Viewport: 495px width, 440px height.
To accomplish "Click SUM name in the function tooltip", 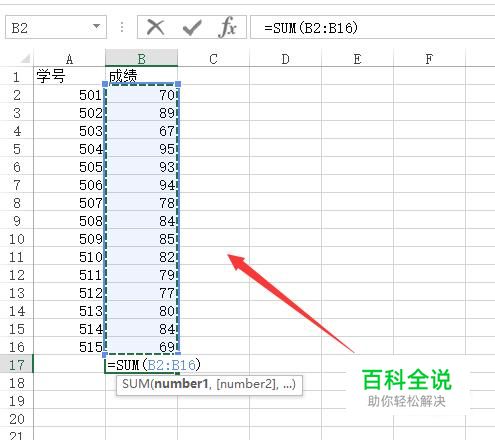I will (x=136, y=384).
